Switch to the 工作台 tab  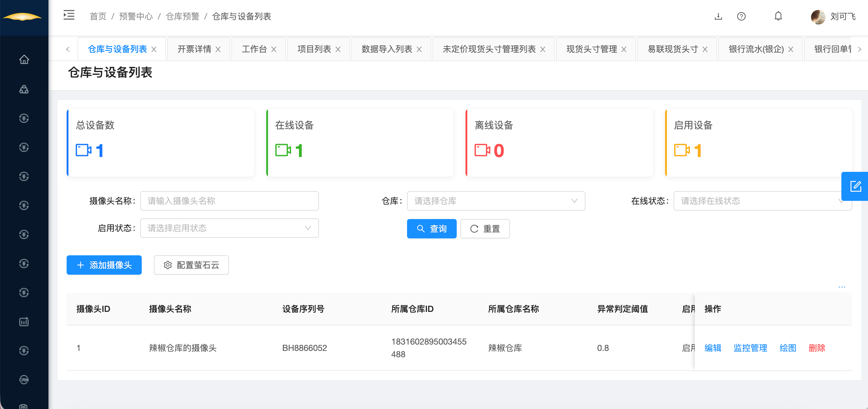coord(254,49)
